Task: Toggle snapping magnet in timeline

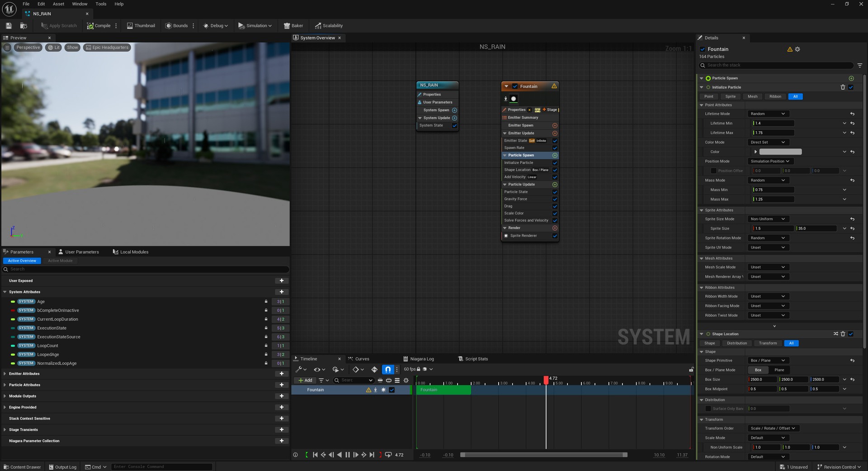Action: 388,370
